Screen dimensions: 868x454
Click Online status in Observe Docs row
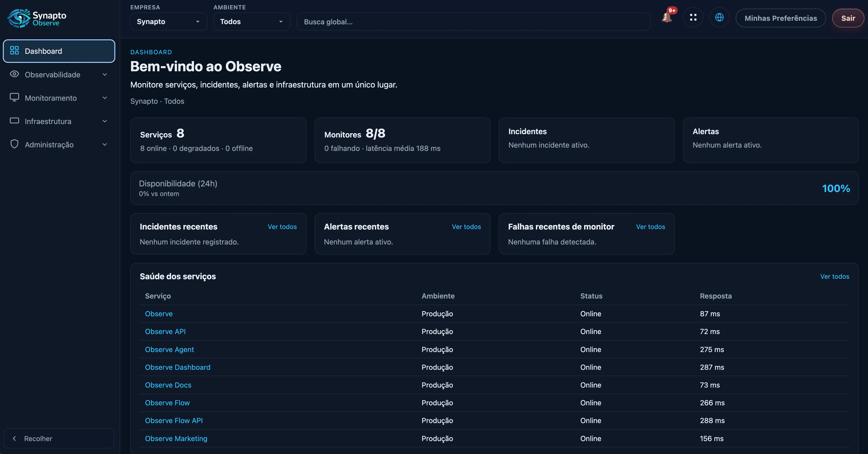point(591,385)
